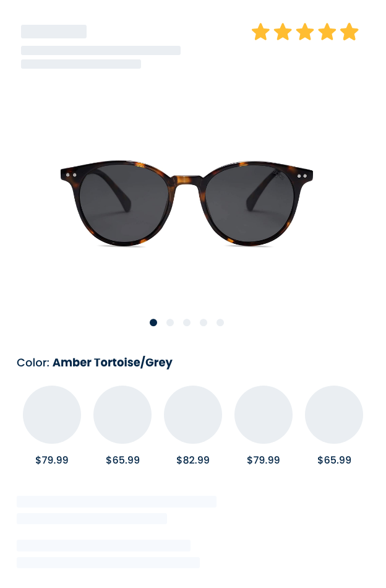
Task: Select the color swatch priced $82.99
Action: (x=192, y=414)
